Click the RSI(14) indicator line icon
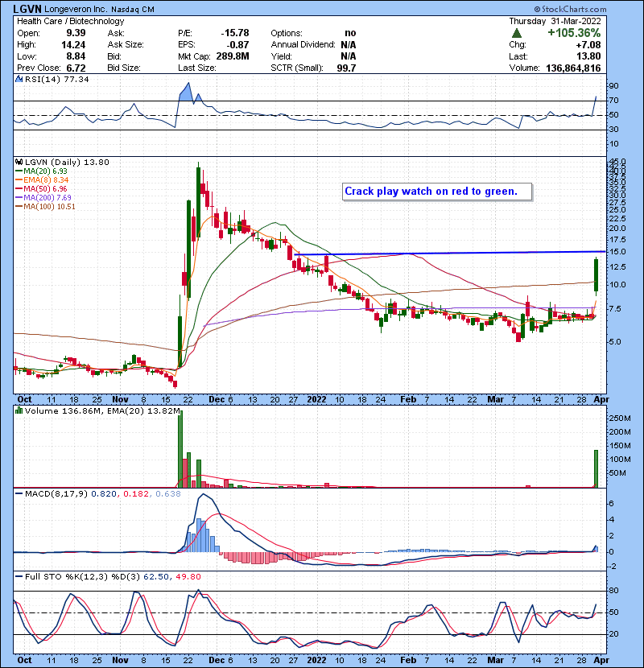Screen dimensions: 644x668 tap(19, 79)
